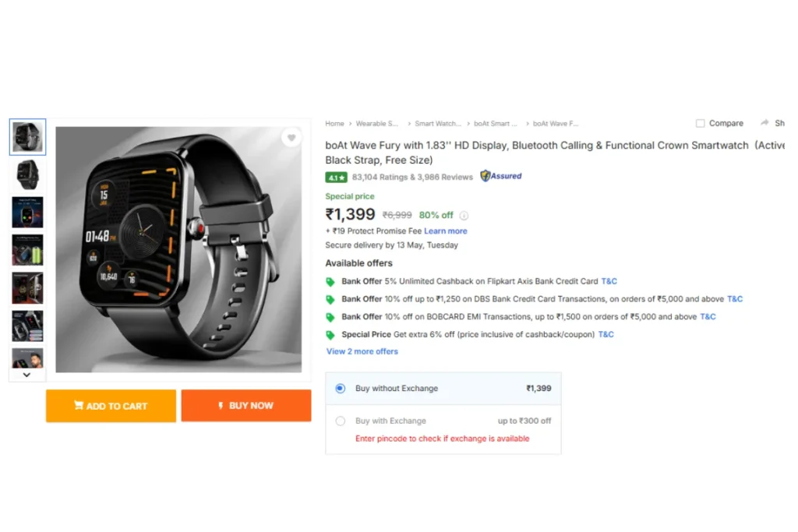
Task: Click the 4.1 star rating badge
Action: 336,178
